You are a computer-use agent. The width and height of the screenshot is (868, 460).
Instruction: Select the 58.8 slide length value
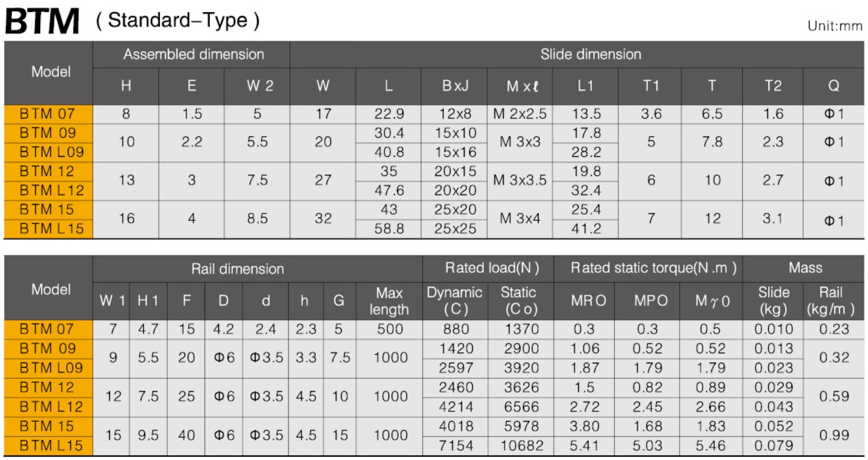click(389, 229)
